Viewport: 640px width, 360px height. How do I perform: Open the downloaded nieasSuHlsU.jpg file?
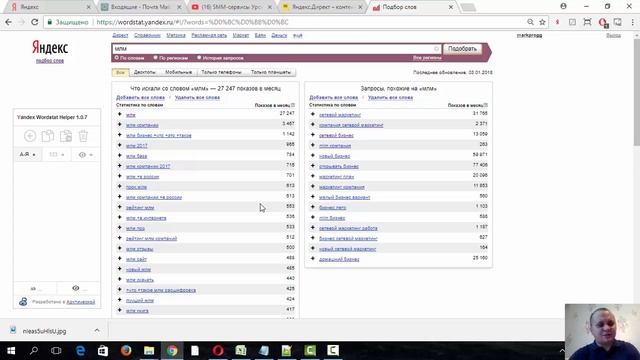(x=44, y=331)
